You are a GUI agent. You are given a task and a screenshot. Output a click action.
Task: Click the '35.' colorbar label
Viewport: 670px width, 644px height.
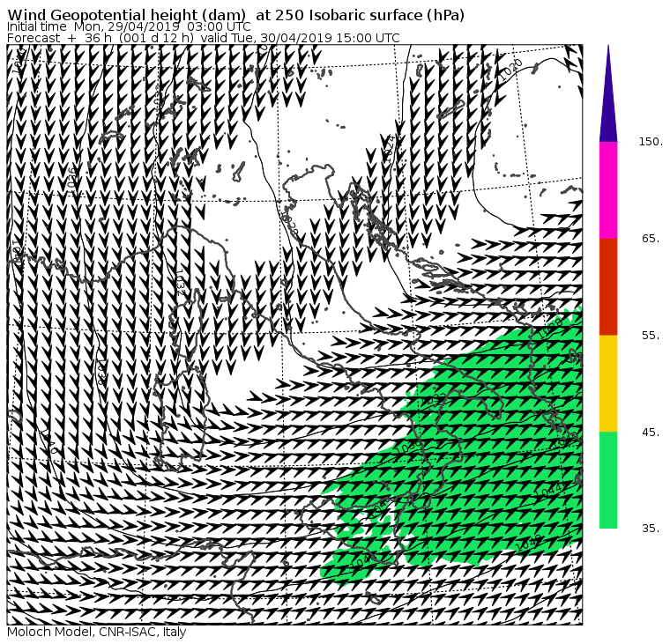pos(651,529)
